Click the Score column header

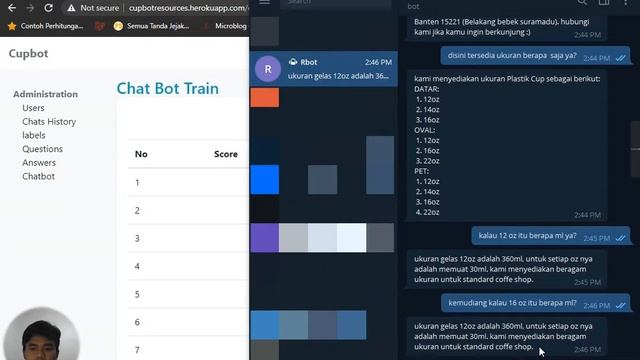pyautogui.click(x=226, y=154)
